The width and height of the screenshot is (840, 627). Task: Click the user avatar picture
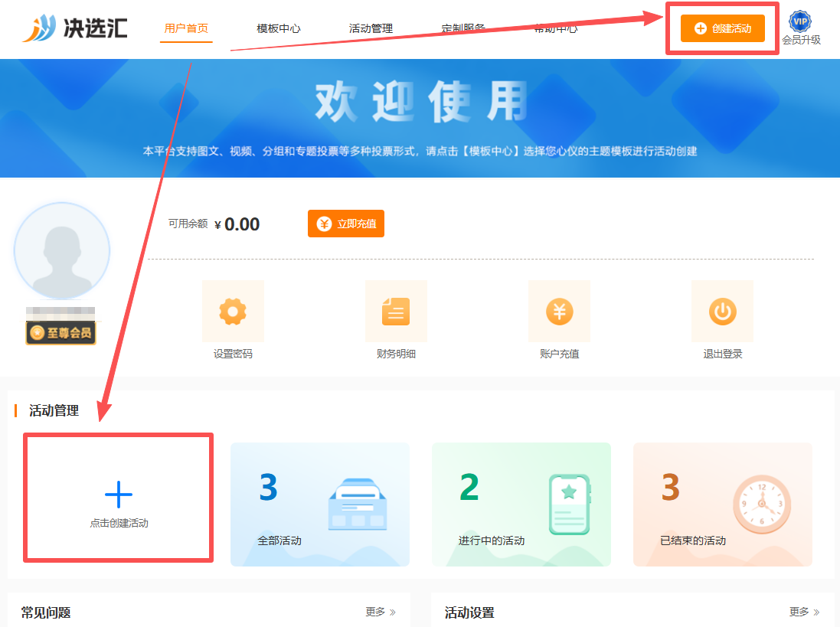pos(62,250)
